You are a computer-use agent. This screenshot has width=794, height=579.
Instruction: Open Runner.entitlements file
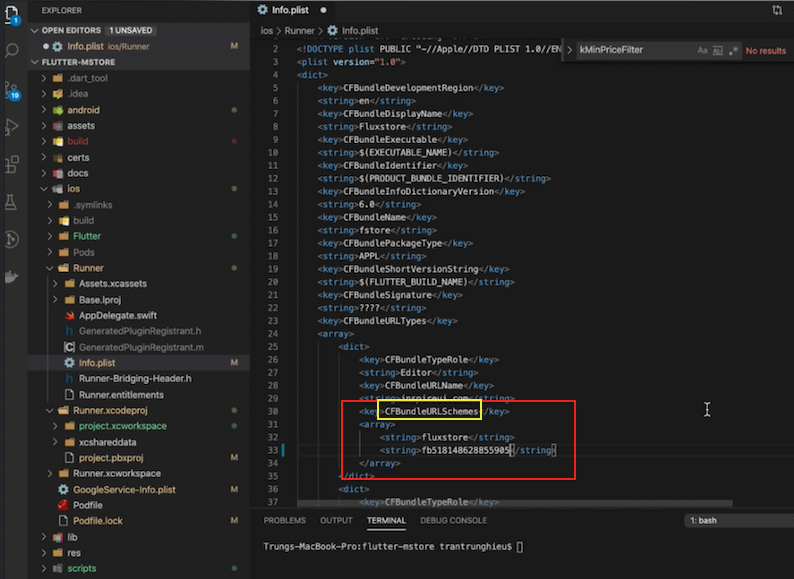click(121, 395)
